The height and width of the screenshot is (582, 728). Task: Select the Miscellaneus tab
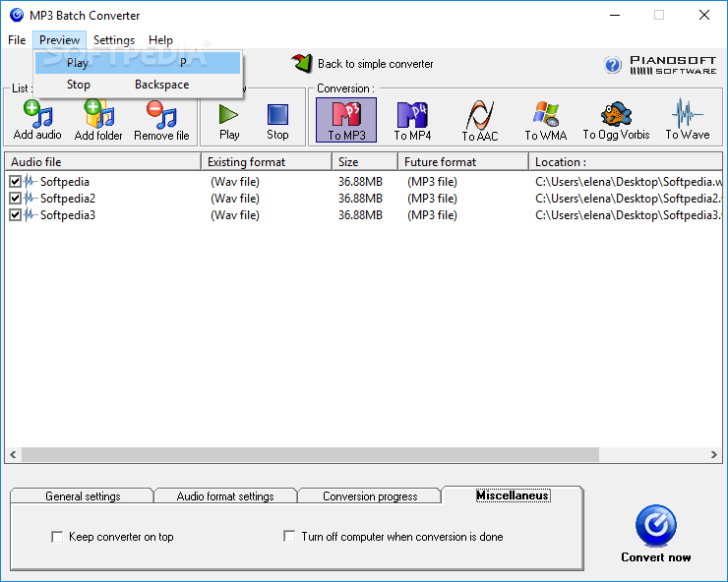tap(513, 495)
